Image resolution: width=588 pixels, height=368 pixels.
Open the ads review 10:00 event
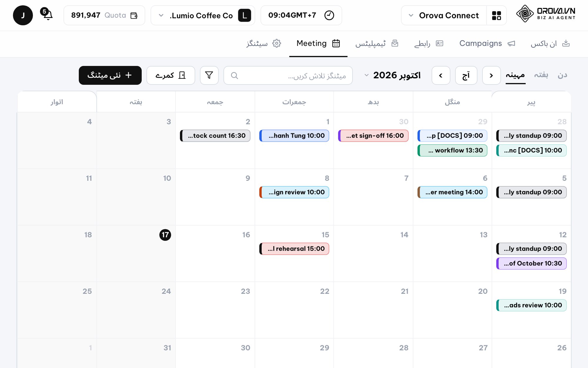[x=532, y=305]
